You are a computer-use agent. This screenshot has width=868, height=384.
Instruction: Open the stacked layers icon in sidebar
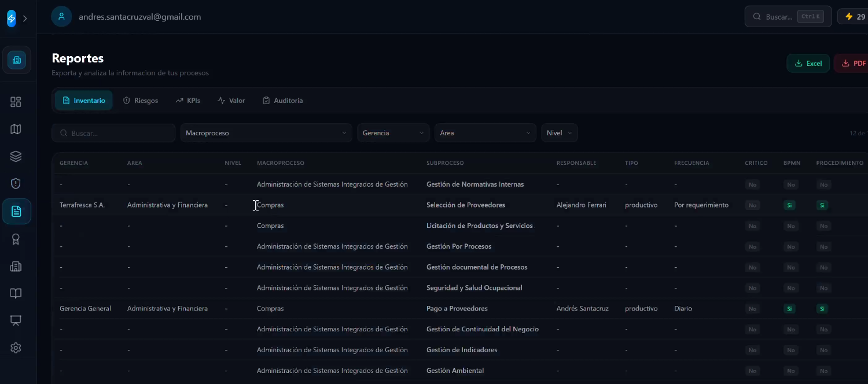[x=16, y=156]
